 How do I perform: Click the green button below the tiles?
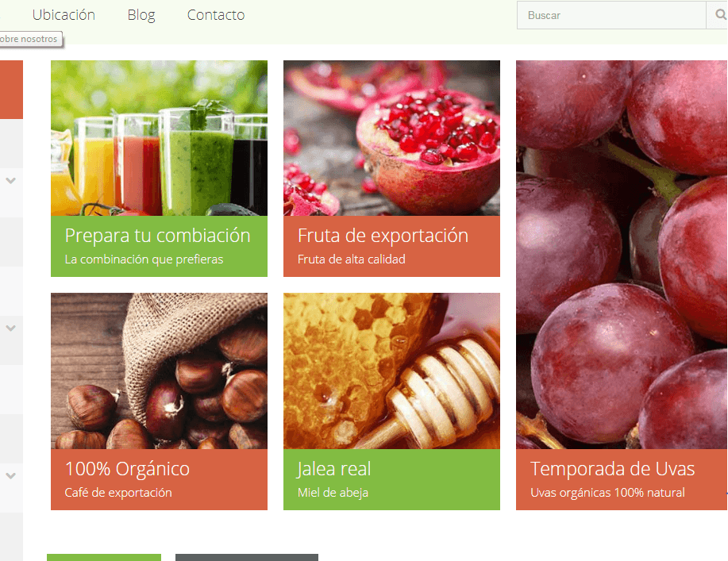click(x=104, y=557)
